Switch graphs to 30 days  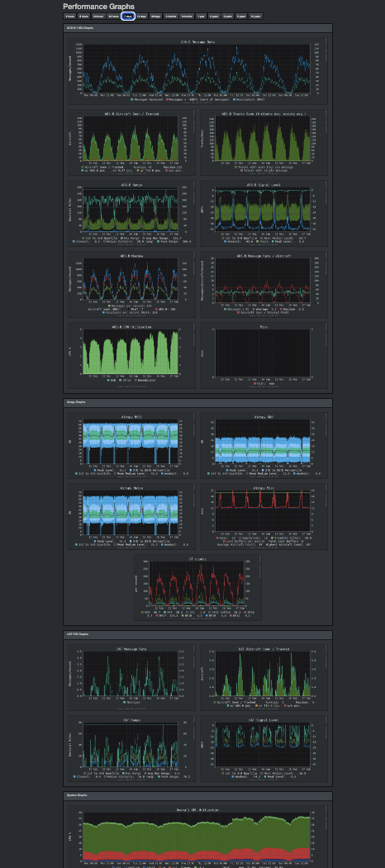point(156,17)
